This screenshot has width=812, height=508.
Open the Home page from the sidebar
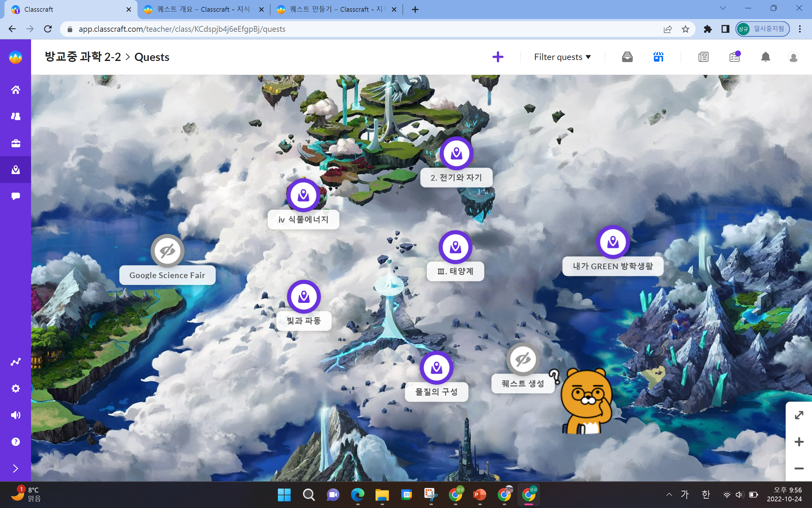(16, 90)
